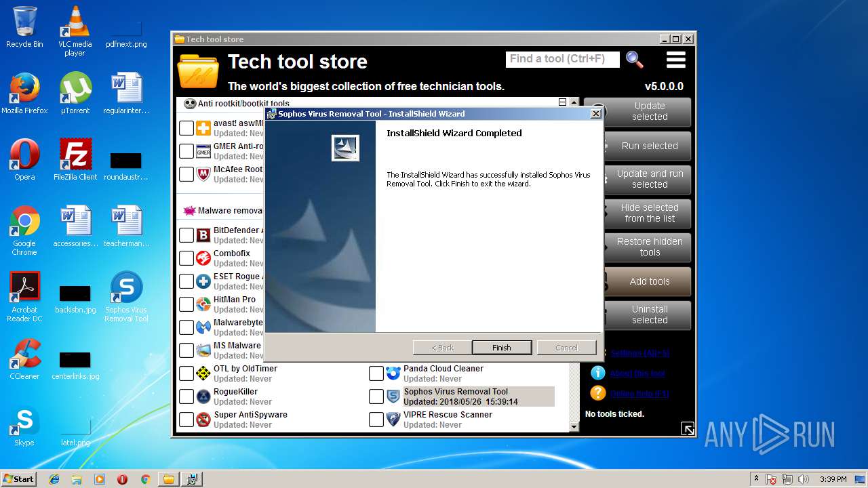Click the orange question mark help icon

597,393
